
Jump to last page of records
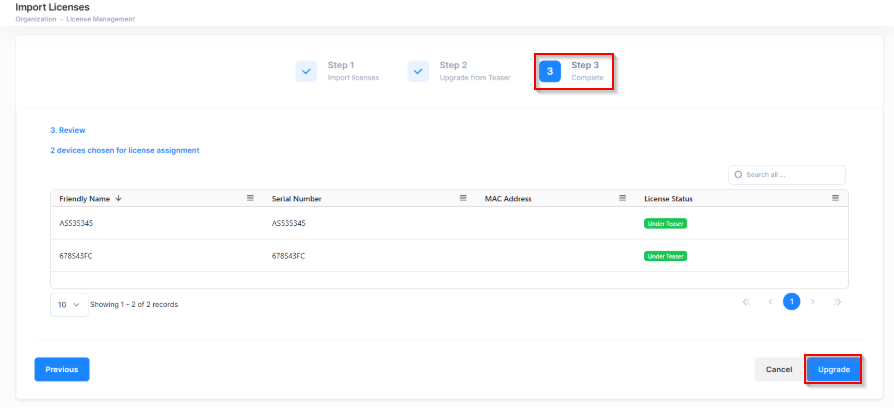[837, 301]
